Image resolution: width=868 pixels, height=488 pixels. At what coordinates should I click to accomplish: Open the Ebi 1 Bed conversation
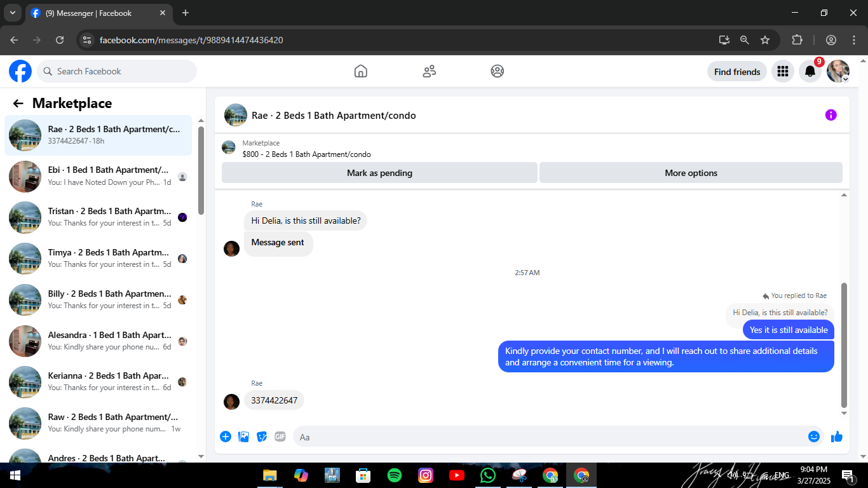coord(98,176)
